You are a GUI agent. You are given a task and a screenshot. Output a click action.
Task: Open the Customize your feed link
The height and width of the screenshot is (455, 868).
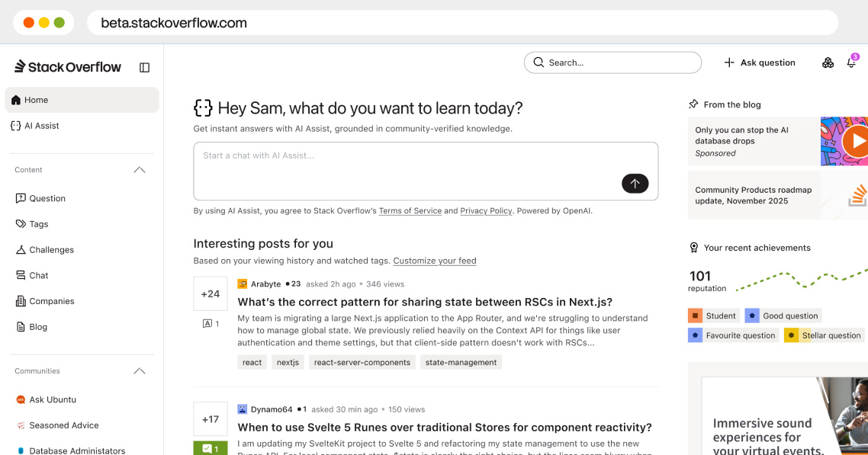435,261
